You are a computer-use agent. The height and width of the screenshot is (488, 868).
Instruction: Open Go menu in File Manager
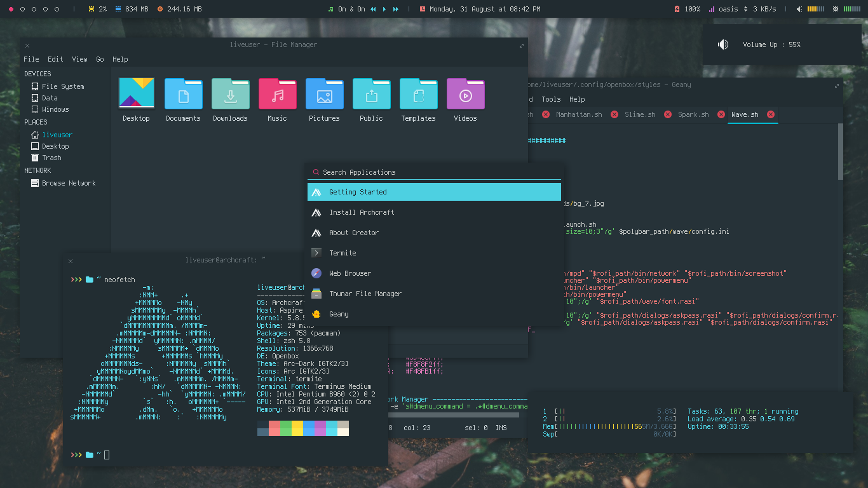100,59
